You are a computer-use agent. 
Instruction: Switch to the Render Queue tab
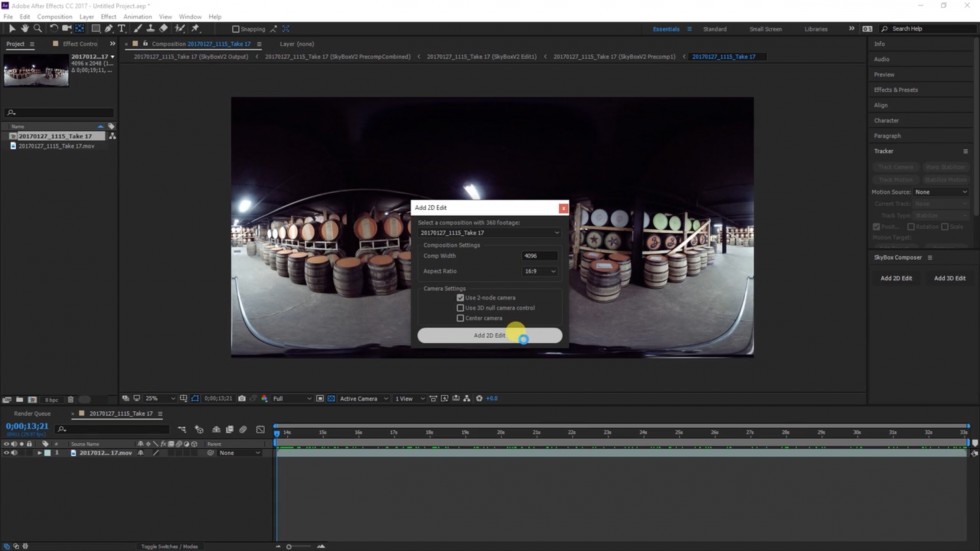coord(31,413)
